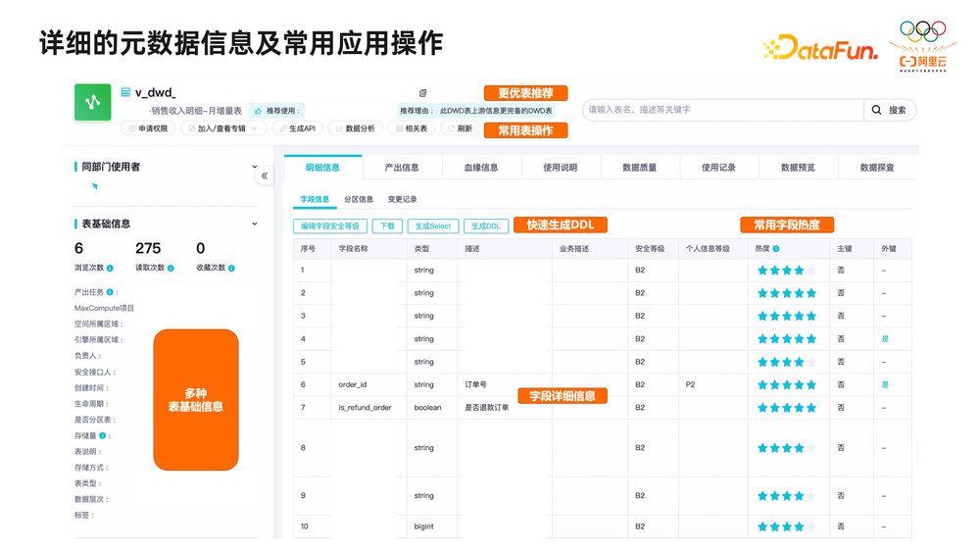Collapse the left sidebar with the double-chevron icon
Screen dimensions: 980x552
pos(265,176)
